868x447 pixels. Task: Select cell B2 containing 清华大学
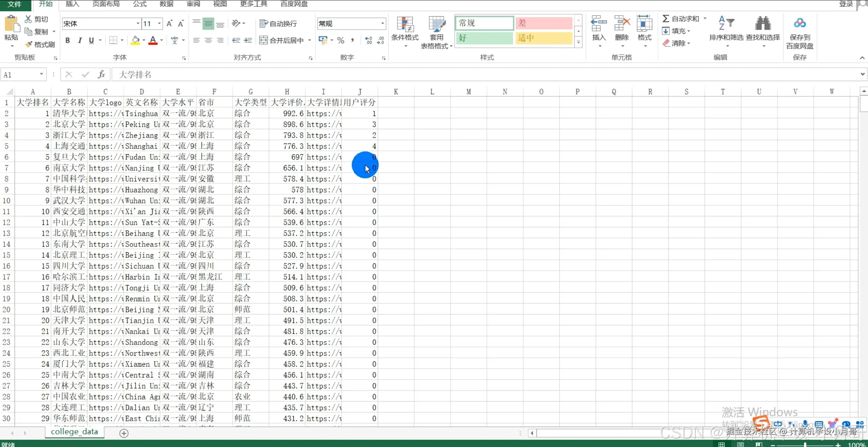point(69,113)
